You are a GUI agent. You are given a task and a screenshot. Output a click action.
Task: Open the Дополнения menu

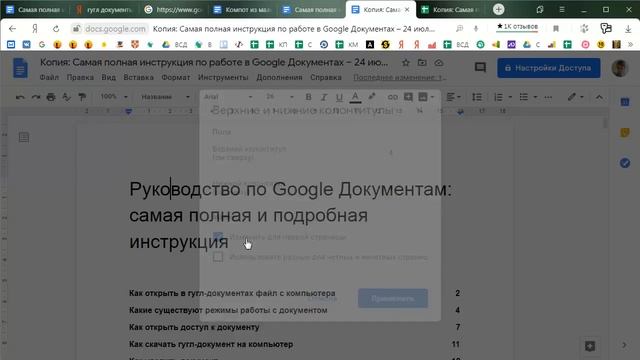coord(279,78)
